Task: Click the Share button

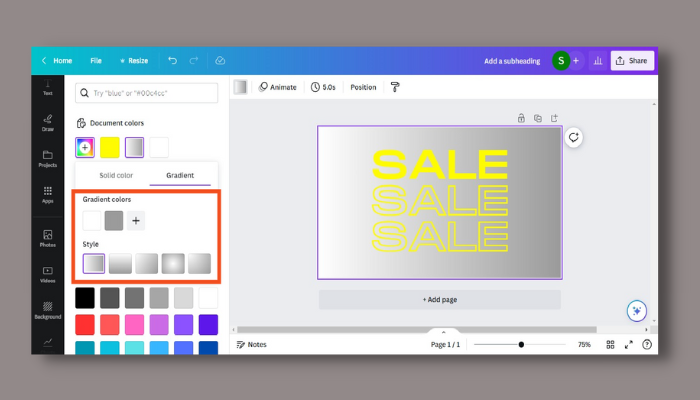Action: 632,61
